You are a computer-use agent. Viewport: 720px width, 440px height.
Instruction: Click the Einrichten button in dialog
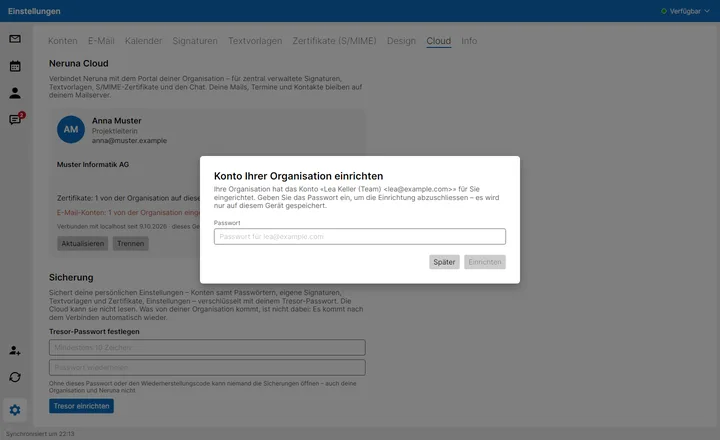484,262
